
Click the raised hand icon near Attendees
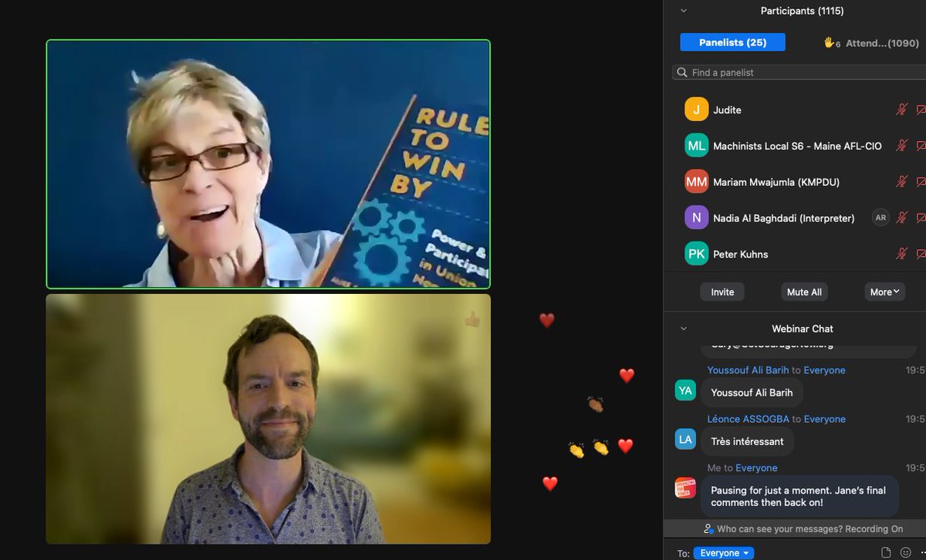pos(830,42)
